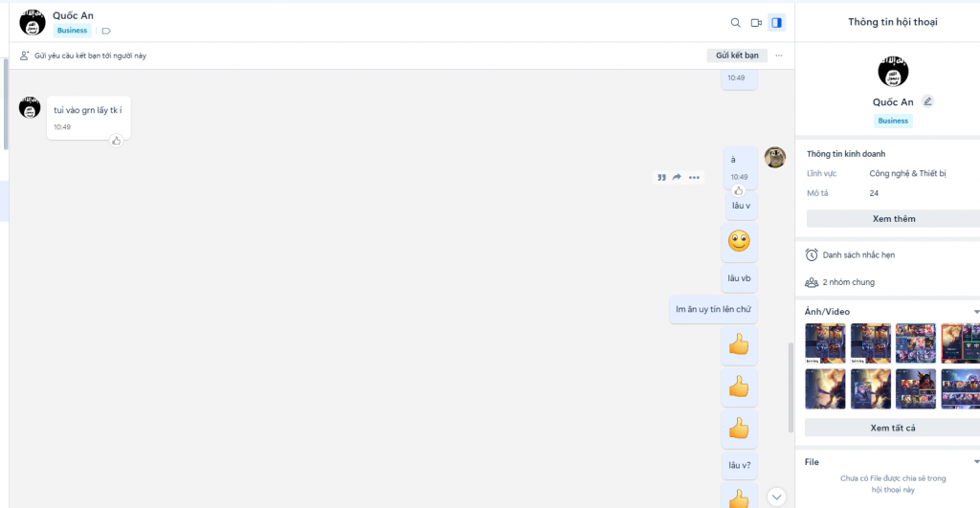Start a video call with Quốc An
Image resolution: width=980 pixels, height=508 pixels.
756,23
